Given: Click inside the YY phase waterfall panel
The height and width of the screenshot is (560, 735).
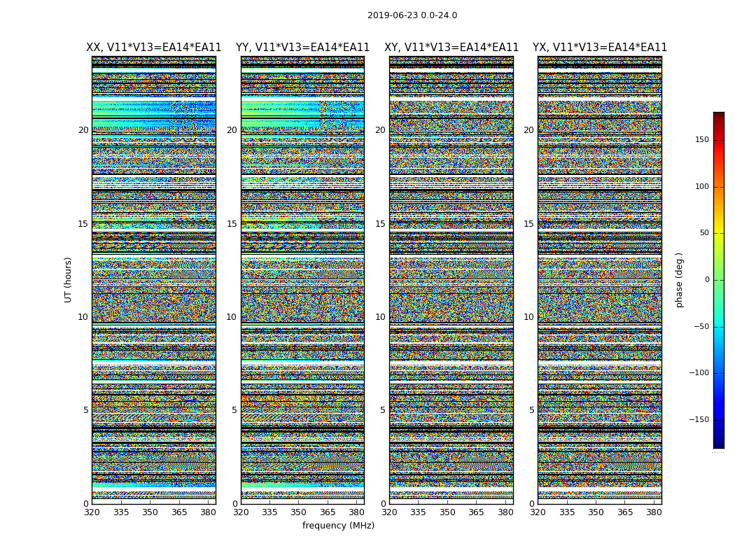Looking at the screenshot, I should coord(302,280).
